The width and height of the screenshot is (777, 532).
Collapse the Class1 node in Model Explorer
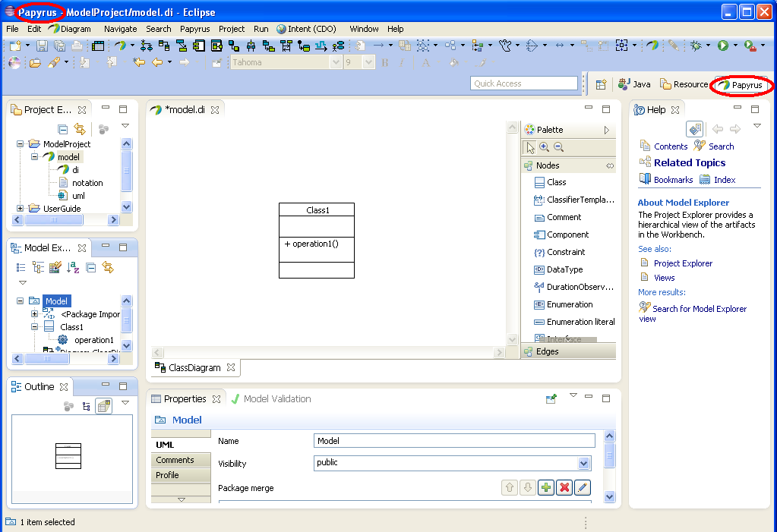coord(34,326)
